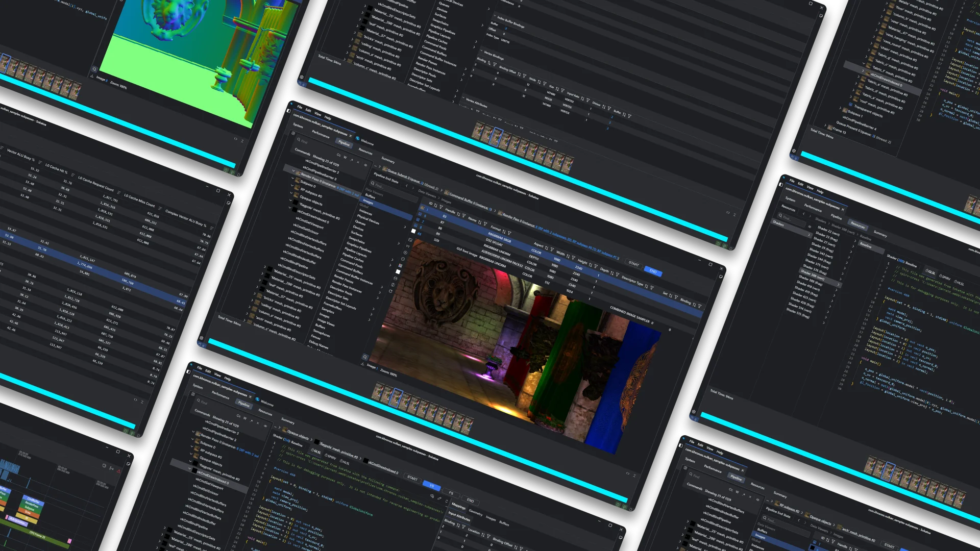Click the cyan progress bar below the lion-image window
This screenshot has width=980, height=551.
click(x=418, y=420)
